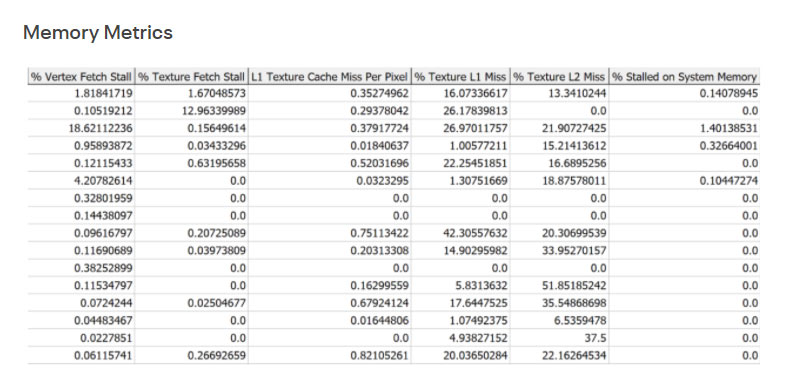802x390 pixels.
Task: Select L1 Texture Cache Miss Per Pixel header
Action: pyautogui.click(x=329, y=77)
